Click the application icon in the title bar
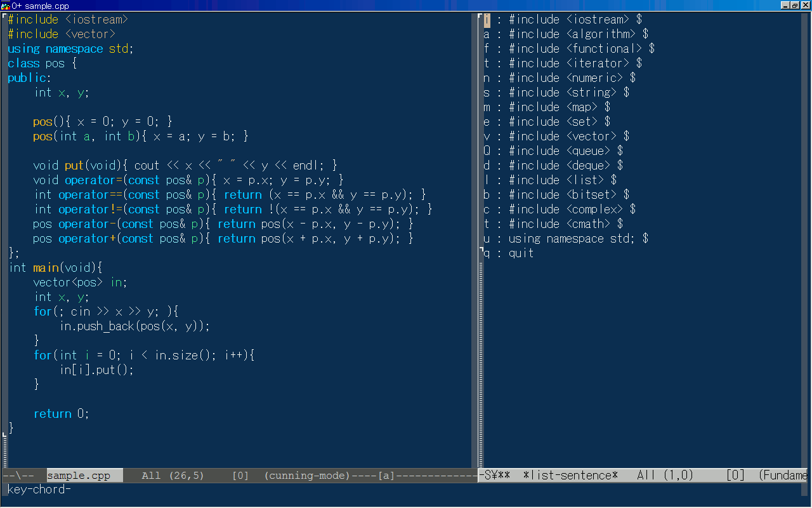 tap(6, 5)
